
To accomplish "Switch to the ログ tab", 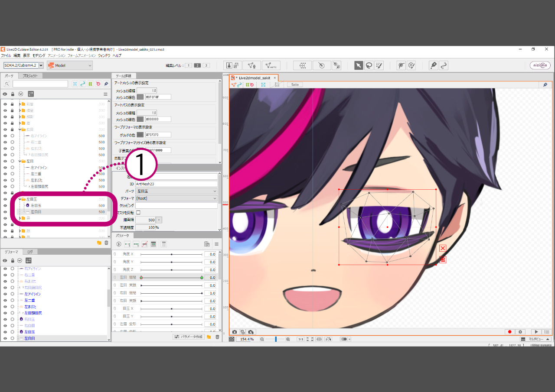I will point(30,252).
